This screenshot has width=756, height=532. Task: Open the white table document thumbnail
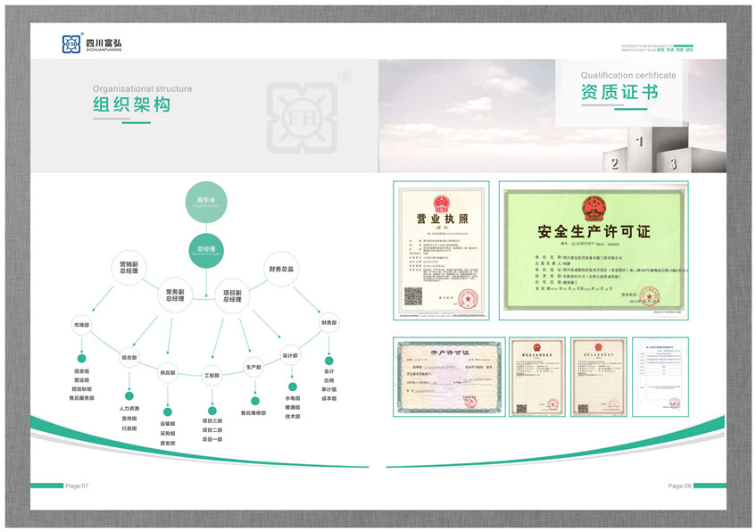(x=660, y=377)
